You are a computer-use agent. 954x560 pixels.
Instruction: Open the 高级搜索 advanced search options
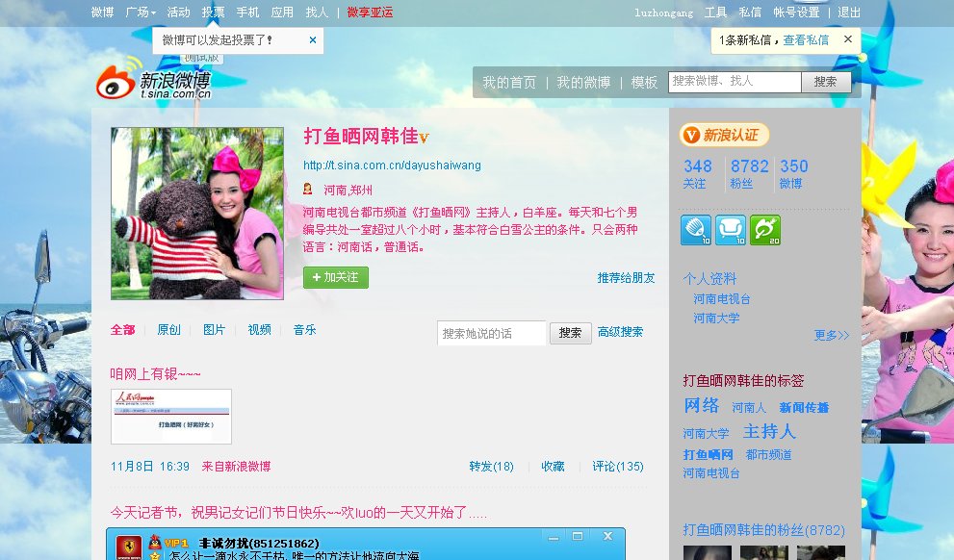coord(620,332)
